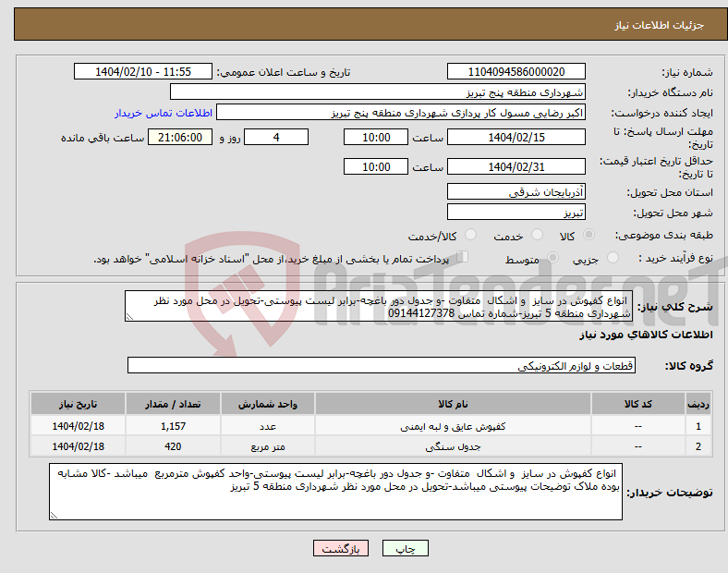This screenshot has width=728, height=573.
Task: Select the متوسط purchase type radio
Action: [552, 258]
